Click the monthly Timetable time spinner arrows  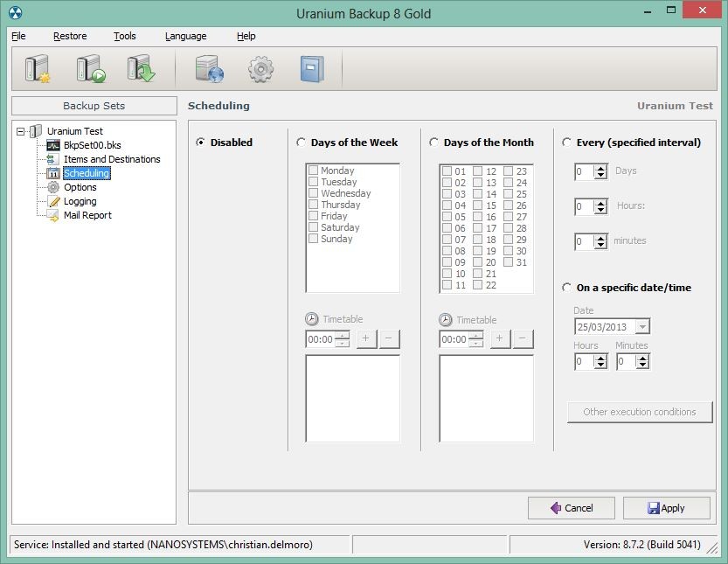[476, 339]
